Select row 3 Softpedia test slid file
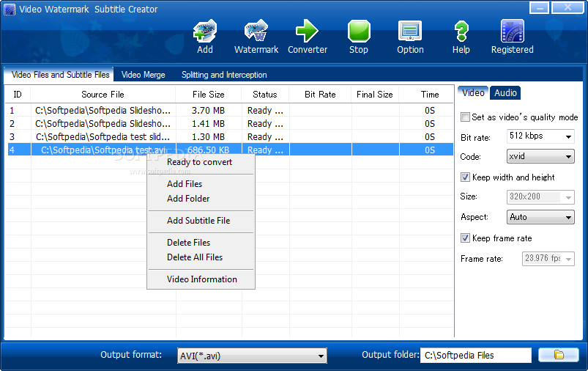Image resolution: width=588 pixels, height=371 pixels. click(x=228, y=136)
